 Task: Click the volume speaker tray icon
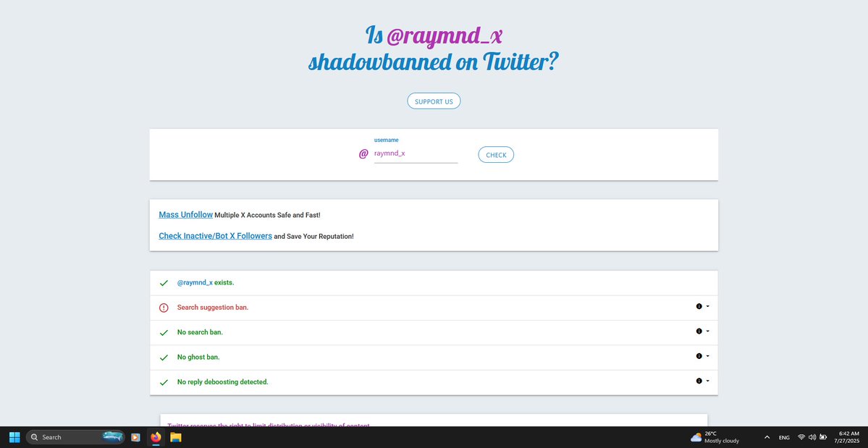tap(812, 437)
